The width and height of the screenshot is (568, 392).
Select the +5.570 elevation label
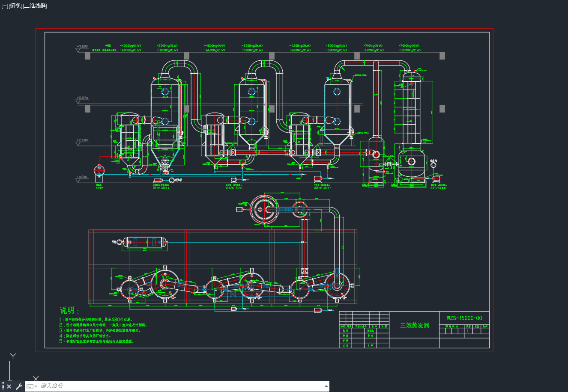[x=82, y=98]
